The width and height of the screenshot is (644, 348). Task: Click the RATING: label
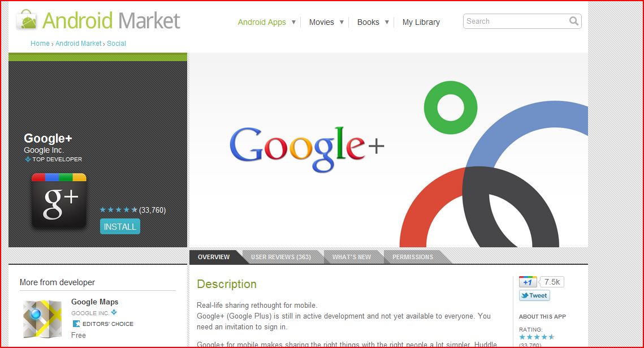tap(531, 329)
